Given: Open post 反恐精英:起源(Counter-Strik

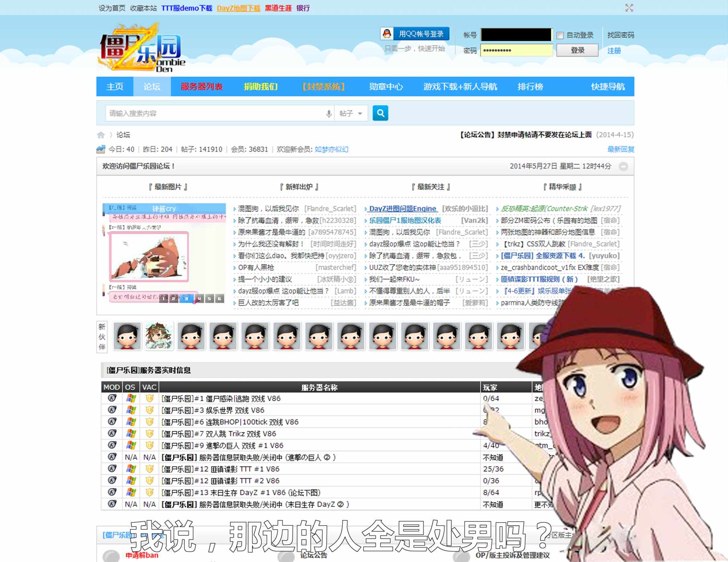Looking at the screenshot, I should pos(544,209).
